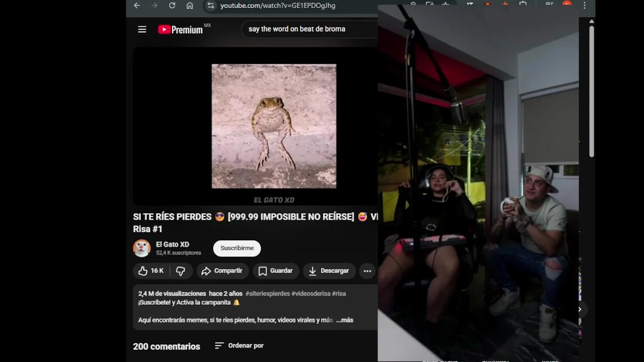Viewport: 644px width, 362px height.
Task: Open the SI TE RÍES PIERDES video title
Action: click(x=255, y=223)
